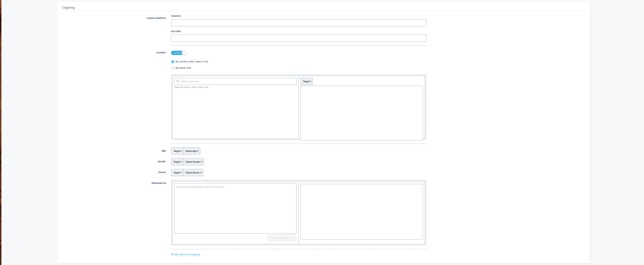The height and width of the screenshot is (265, 644).
Task: Click the Targeted custom audience field
Action: 299,23
